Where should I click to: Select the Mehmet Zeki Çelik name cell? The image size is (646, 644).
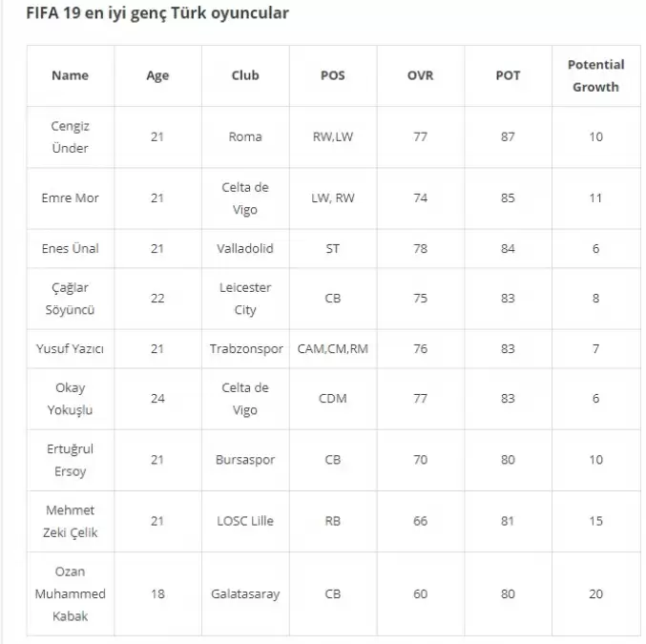click(70, 521)
